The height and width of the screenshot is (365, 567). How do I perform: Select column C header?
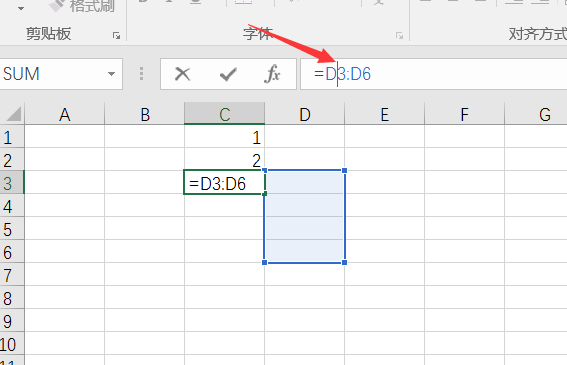(225, 114)
